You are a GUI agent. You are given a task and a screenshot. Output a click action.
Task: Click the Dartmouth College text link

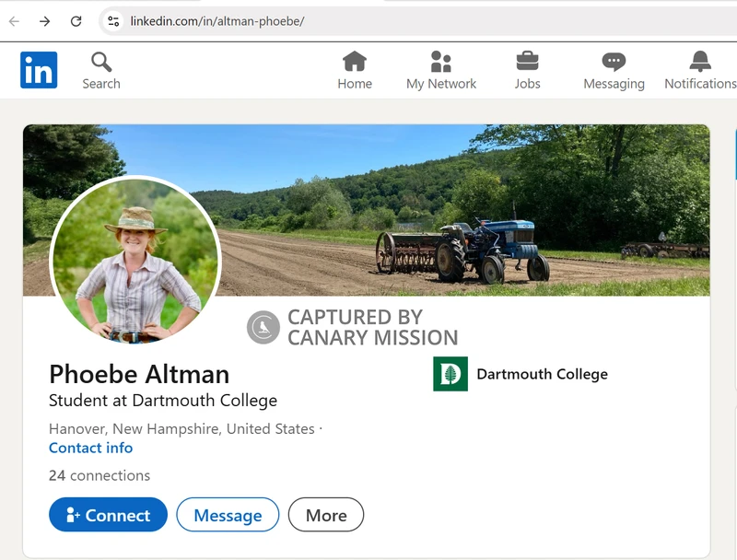(x=542, y=374)
